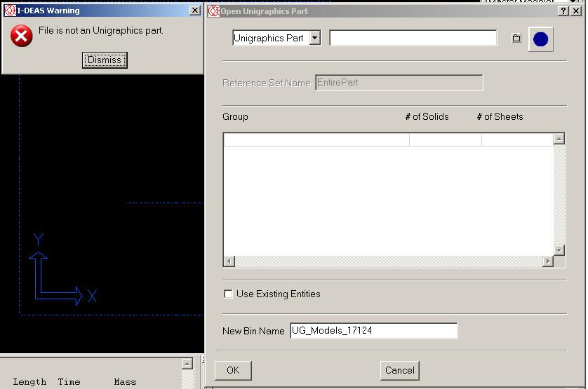Click the Length label in bottom panel

[x=29, y=382]
